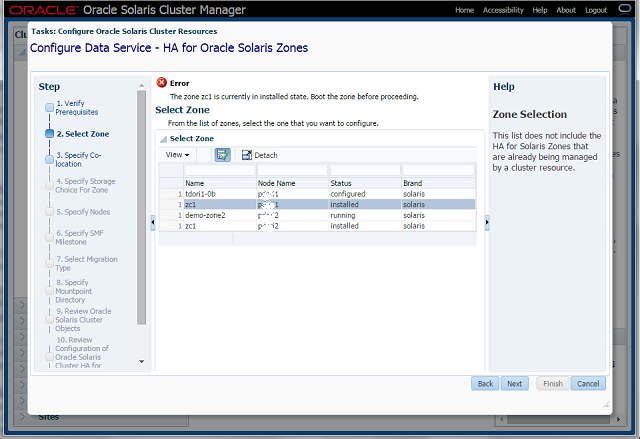Click step 1 Verify Prerequisites marker
Image resolution: width=640 pixels, height=439 pixels.
tap(49, 108)
